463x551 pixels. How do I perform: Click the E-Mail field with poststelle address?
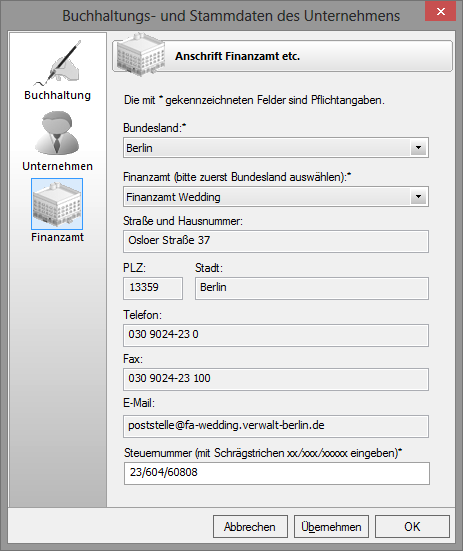coord(276,426)
